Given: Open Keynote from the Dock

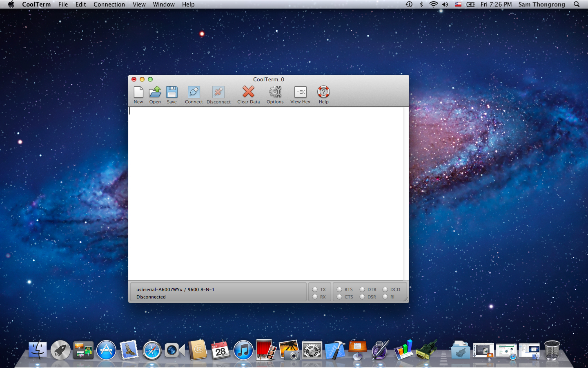Looking at the screenshot, I should [x=358, y=350].
